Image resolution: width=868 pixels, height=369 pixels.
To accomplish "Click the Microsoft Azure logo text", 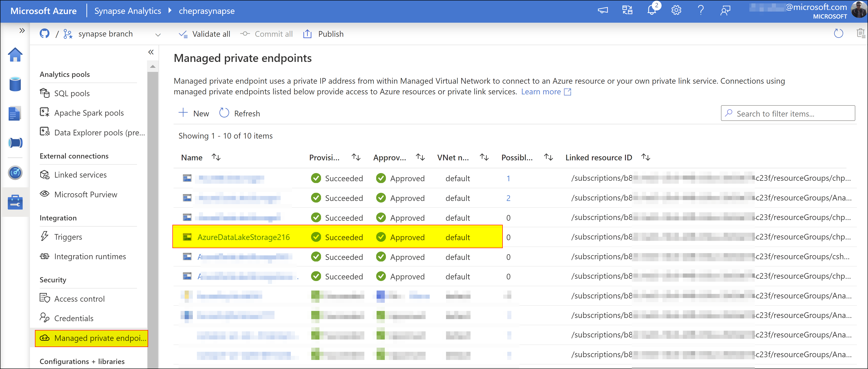I will [44, 11].
